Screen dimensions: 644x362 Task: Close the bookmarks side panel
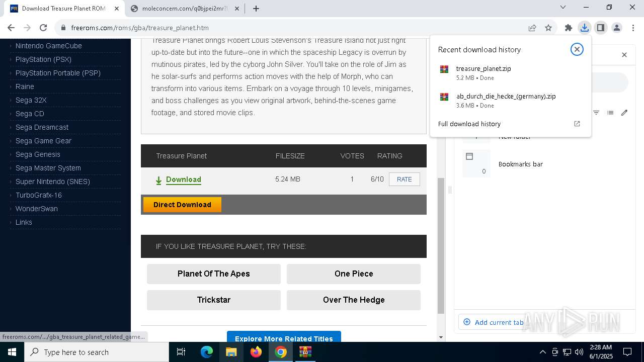click(624, 55)
